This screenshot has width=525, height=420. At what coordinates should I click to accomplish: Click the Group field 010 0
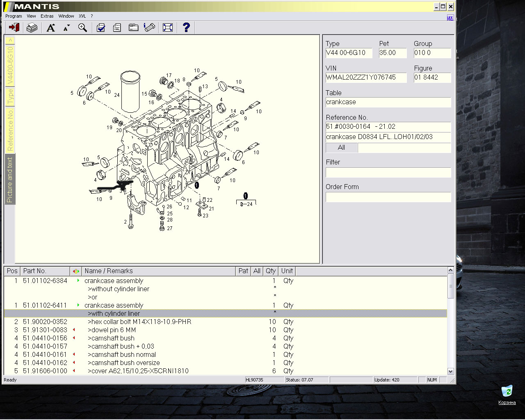pos(432,53)
